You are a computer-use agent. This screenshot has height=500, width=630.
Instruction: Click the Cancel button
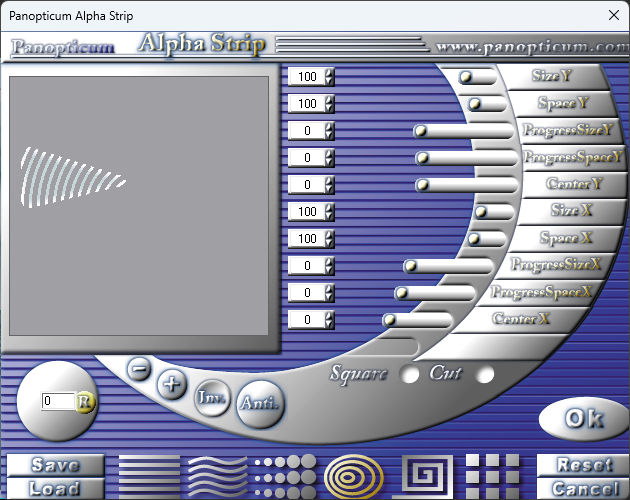pos(583,488)
